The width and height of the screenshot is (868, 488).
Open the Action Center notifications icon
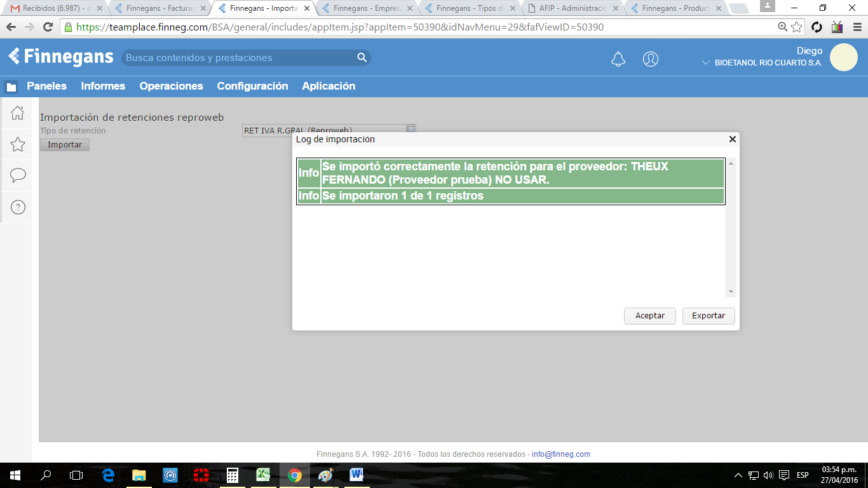point(784,475)
